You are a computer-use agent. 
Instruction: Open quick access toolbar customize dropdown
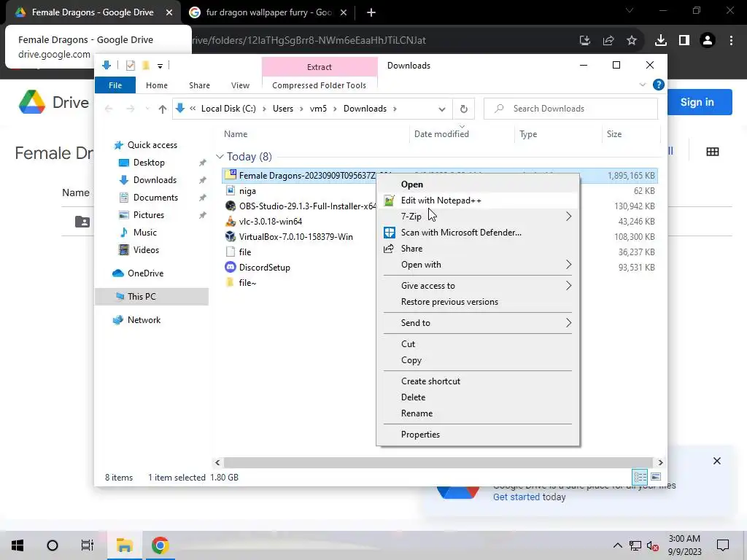[160, 66]
